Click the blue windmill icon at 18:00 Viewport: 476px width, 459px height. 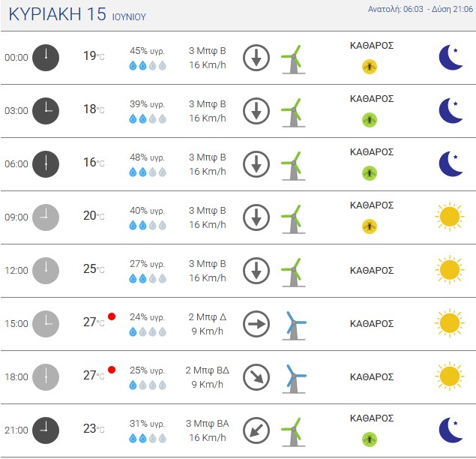coord(294,379)
